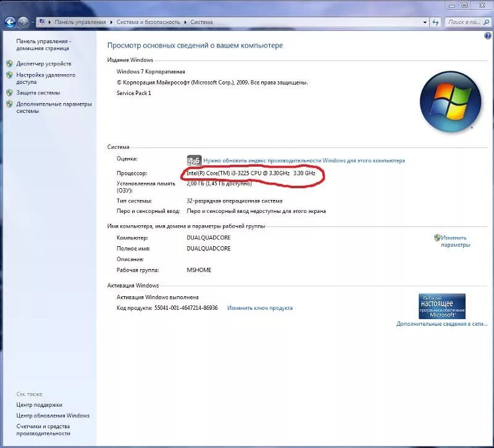Open the address bar history dropdown
This screenshot has height=448, width=494.
point(425,22)
